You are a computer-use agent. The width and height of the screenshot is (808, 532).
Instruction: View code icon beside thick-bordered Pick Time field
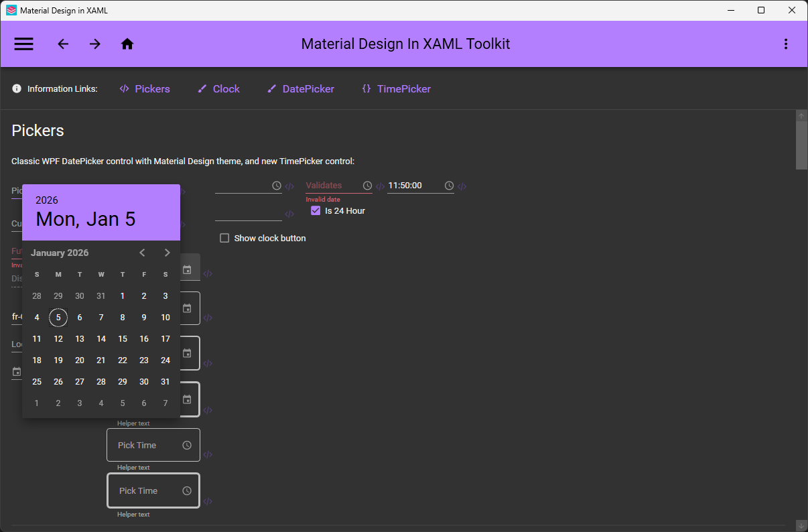coord(208,501)
